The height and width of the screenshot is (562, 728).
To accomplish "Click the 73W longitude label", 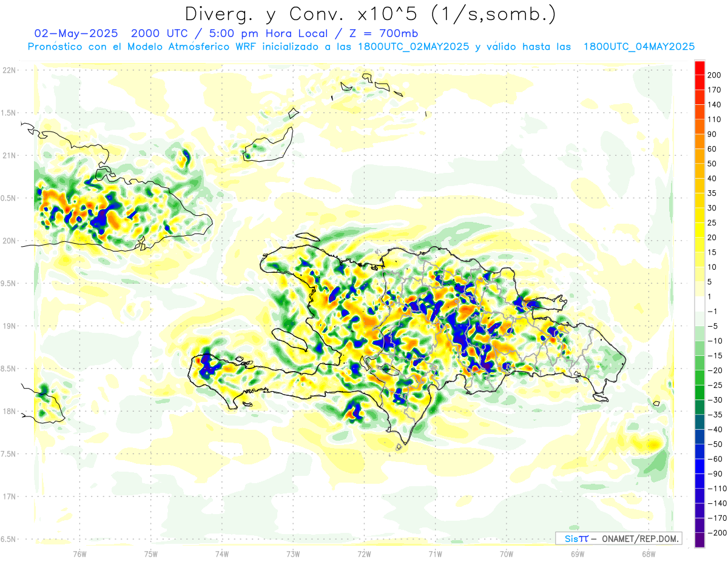I will point(293,554).
